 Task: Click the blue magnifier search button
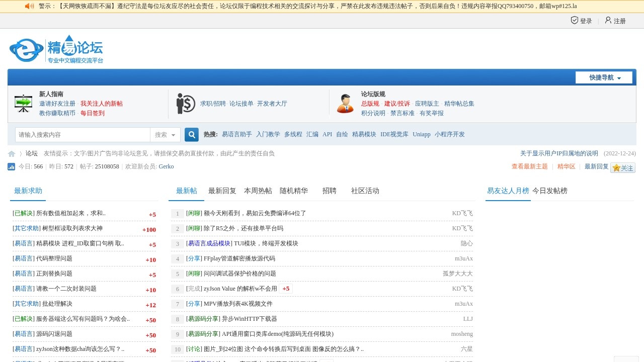coord(191,135)
